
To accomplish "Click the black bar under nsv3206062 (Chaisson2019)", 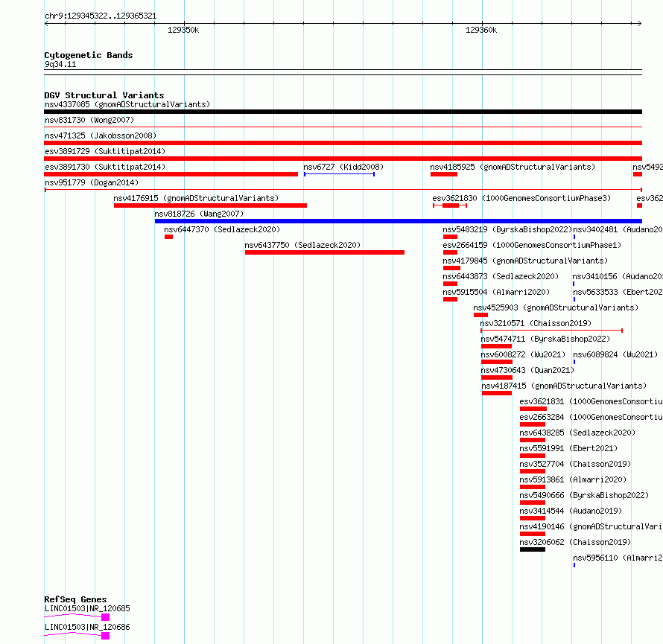I will pos(533,549).
